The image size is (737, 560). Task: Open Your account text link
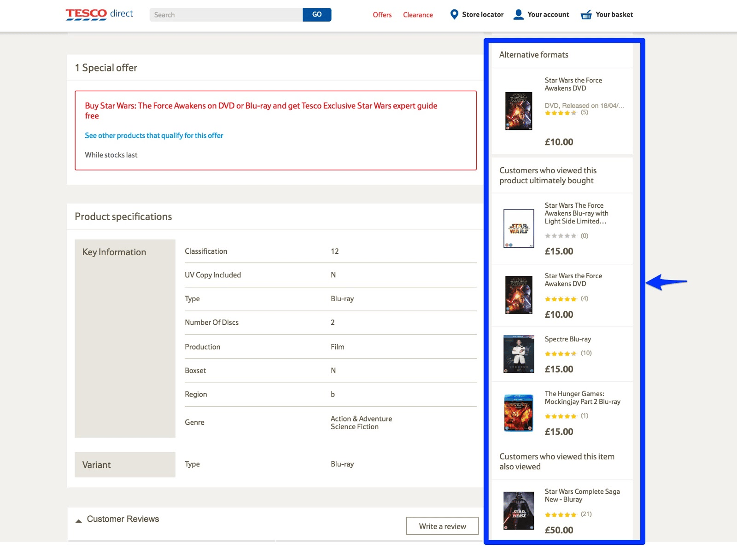pos(548,15)
